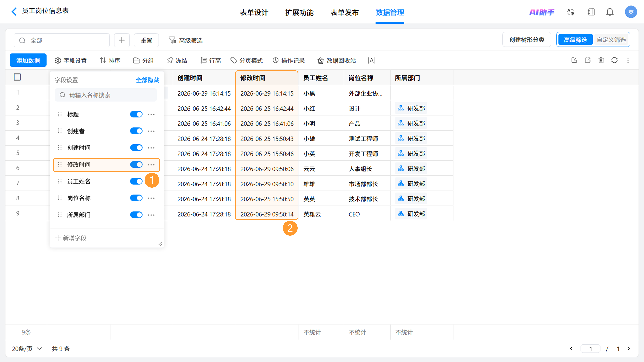Toggle visibility of 所属部门 field
644x362 pixels.
point(136,215)
